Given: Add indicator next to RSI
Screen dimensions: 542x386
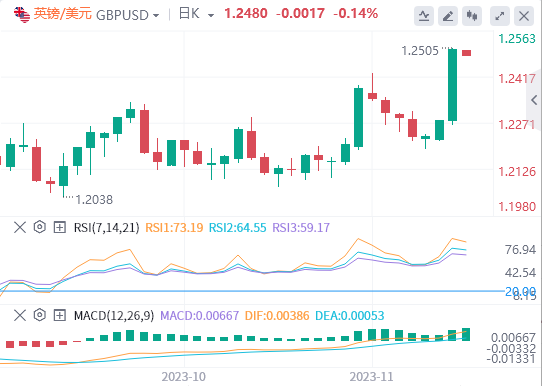Looking at the screenshot, I should (x=59, y=227).
